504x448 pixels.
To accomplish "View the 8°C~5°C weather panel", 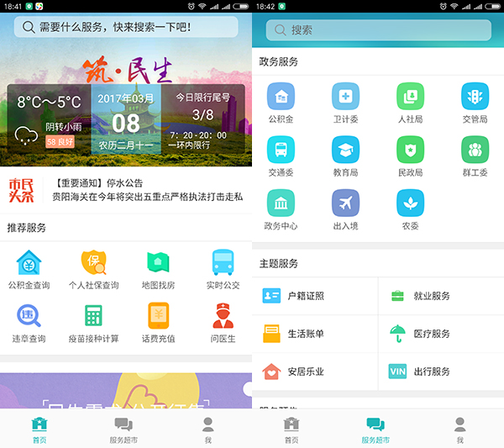I will click(50, 119).
